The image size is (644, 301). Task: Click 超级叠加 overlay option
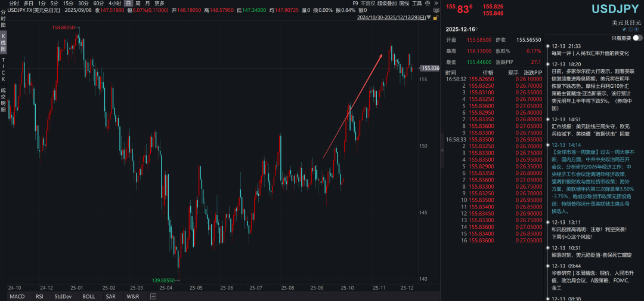tap(388, 3)
